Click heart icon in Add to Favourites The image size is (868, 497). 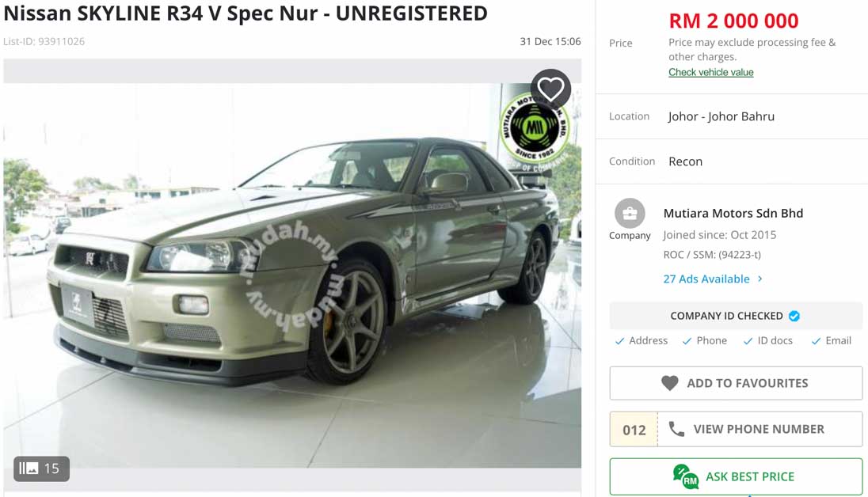pyautogui.click(x=669, y=383)
